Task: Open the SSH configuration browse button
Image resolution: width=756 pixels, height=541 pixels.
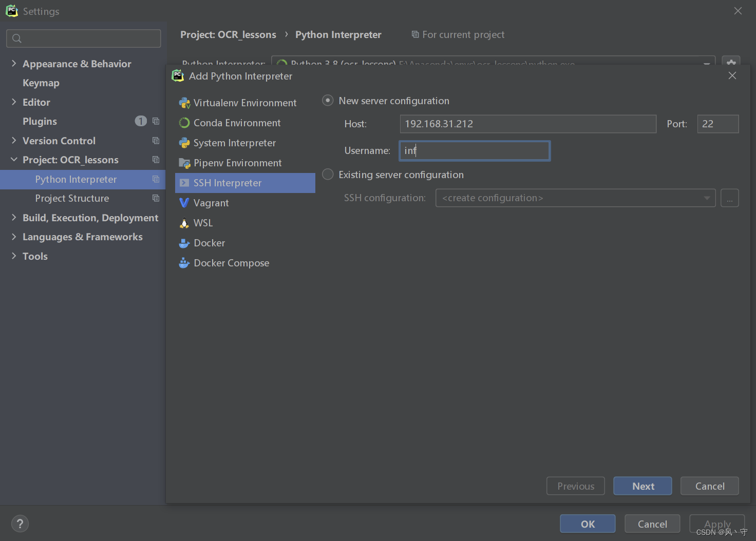Action: (x=729, y=198)
